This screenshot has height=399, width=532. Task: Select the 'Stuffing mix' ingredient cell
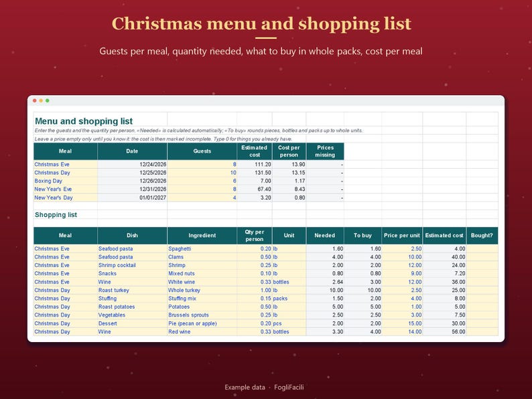(x=202, y=299)
